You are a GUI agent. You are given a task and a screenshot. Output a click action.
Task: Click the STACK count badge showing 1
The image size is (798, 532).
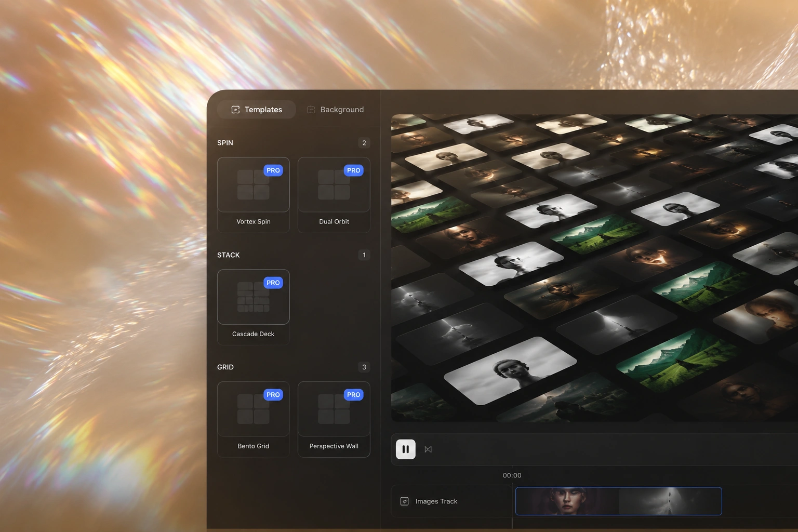(x=364, y=255)
